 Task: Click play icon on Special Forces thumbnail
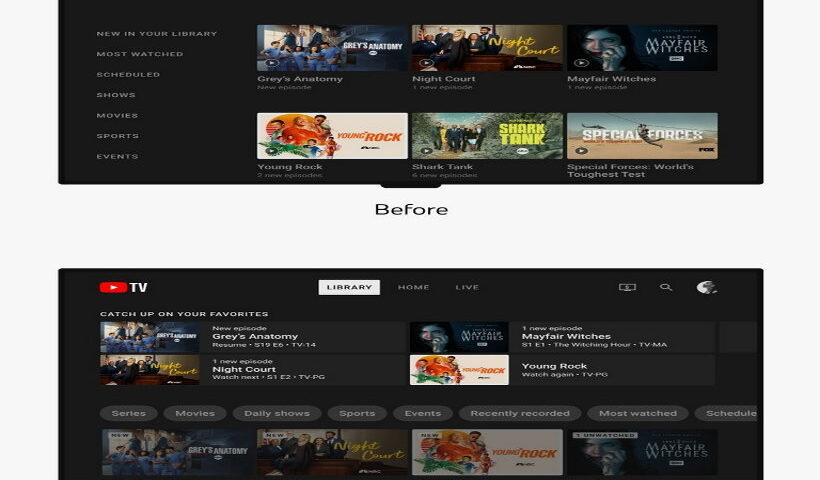coord(582,151)
